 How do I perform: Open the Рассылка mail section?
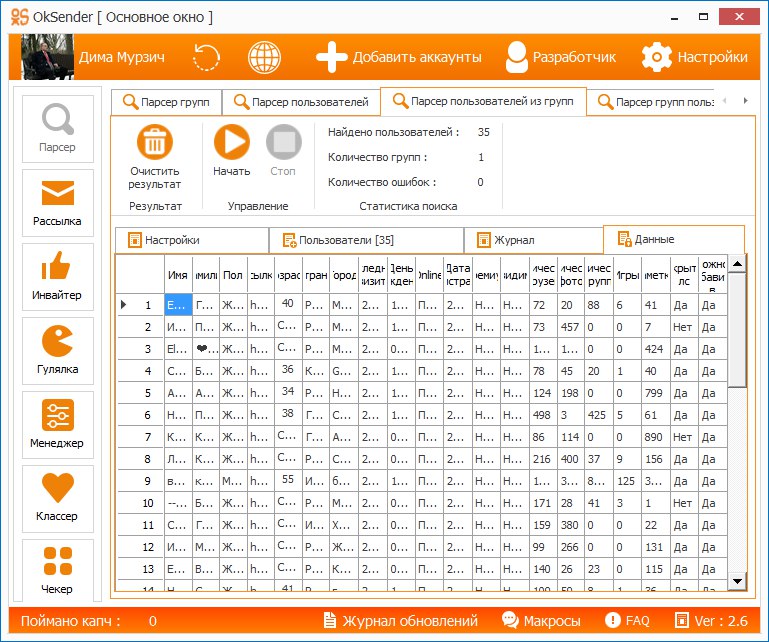[x=57, y=202]
